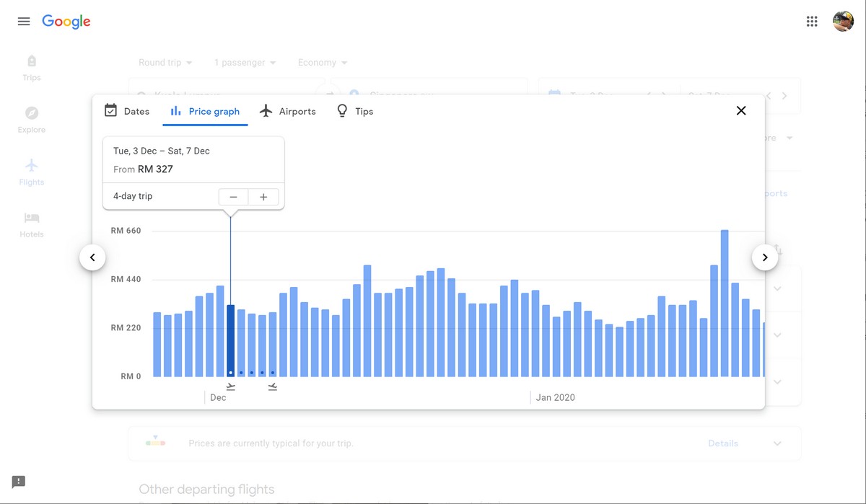Image resolution: width=866 pixels, height=504 pixels.
Task: Increase trip length with the plus button
Action: 263,197
